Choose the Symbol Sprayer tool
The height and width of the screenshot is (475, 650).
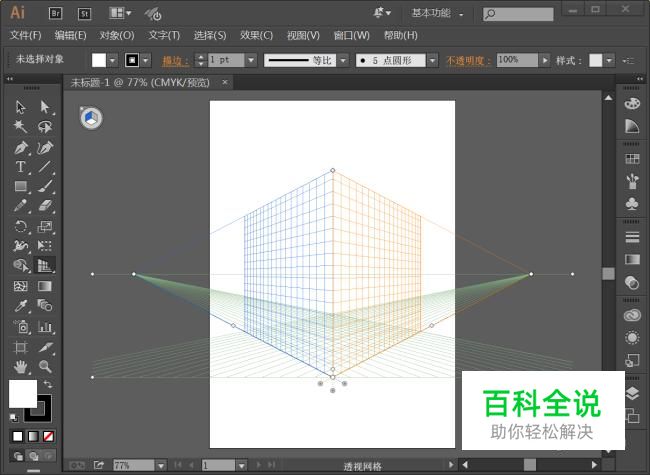coord(21,327)
